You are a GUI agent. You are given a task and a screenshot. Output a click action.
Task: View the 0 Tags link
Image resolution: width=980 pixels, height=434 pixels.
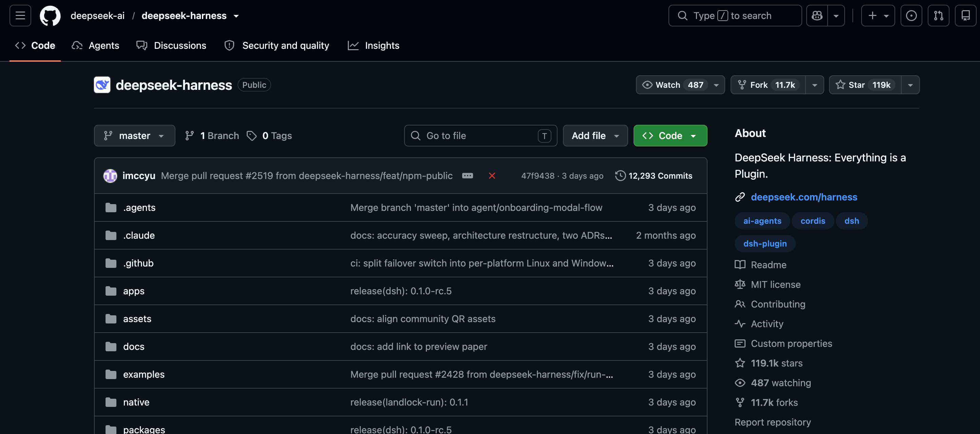(x=269, y=136)
